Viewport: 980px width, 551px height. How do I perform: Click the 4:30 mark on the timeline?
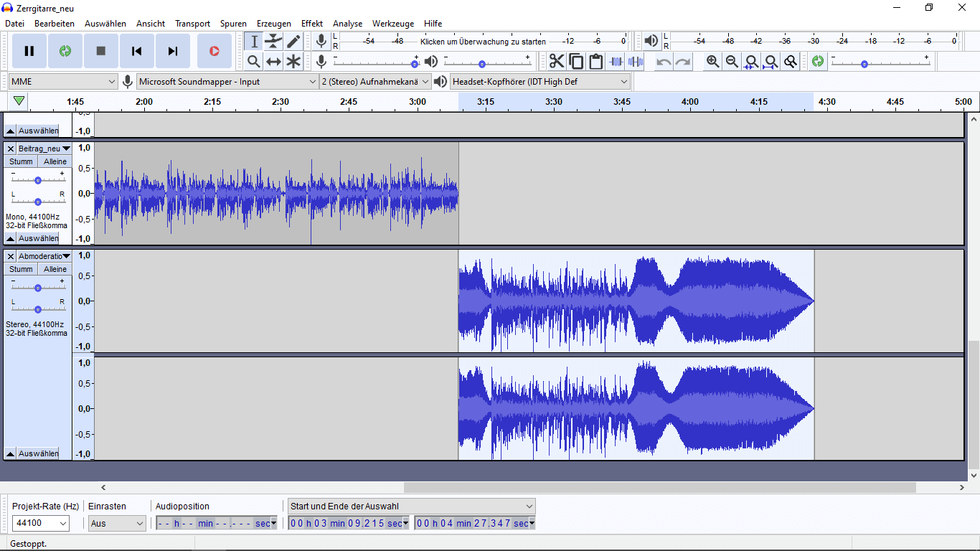pos(826,102)
